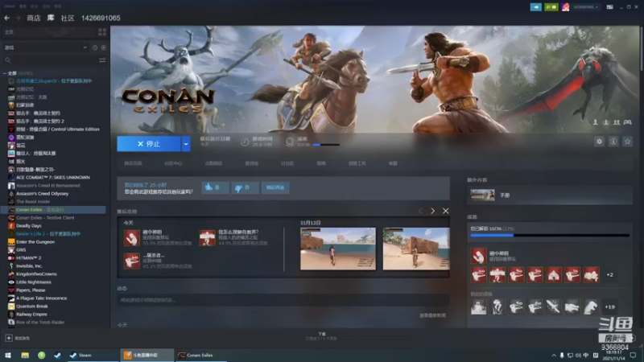The height and width of the screenshot is (362, 644).
Task: Click the add game plus icon
Action: 9,338
